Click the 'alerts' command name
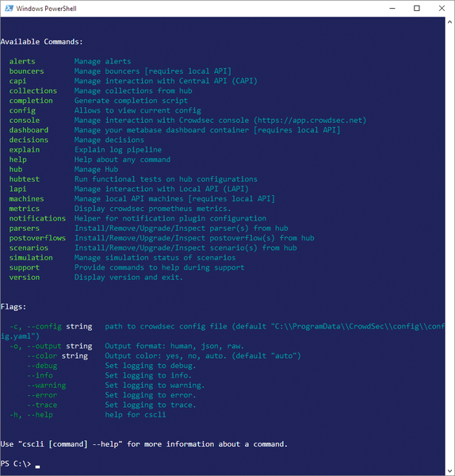The width and height of the screenshot is (455, 476). 22,61
